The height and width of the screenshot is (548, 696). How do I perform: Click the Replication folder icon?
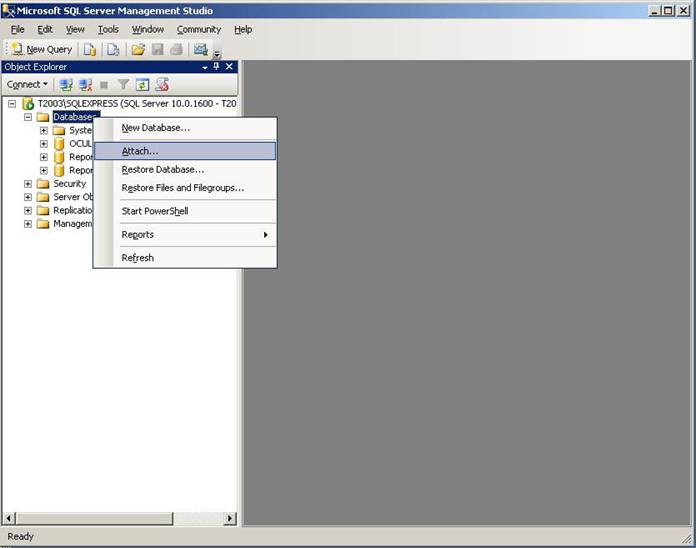pyautogui.click(x=43, y=210)
